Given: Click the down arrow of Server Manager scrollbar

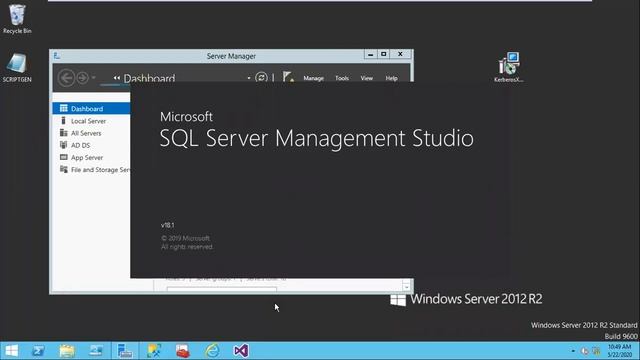Looking at the screenshot, I should (406, 287).
